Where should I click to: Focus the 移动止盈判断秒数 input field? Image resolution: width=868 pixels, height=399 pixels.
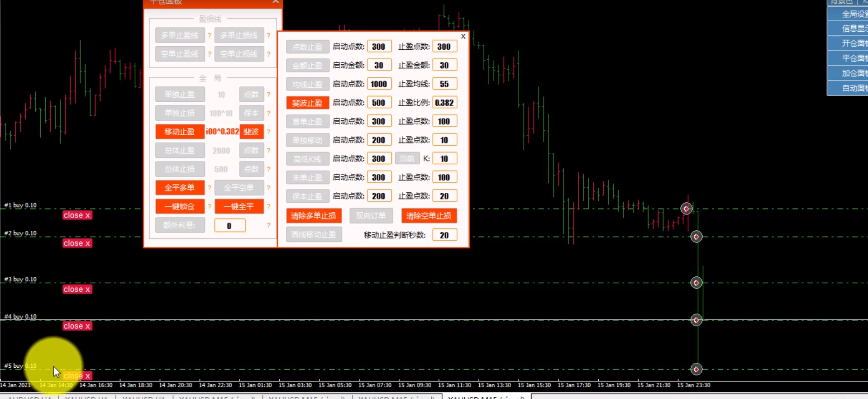coord(444,235)
